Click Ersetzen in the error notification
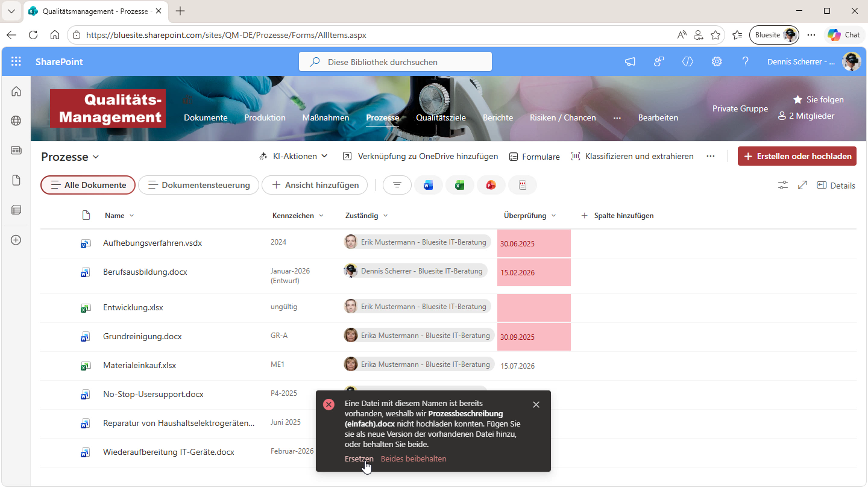Viewport: 868px width, 488px height. 359,458
